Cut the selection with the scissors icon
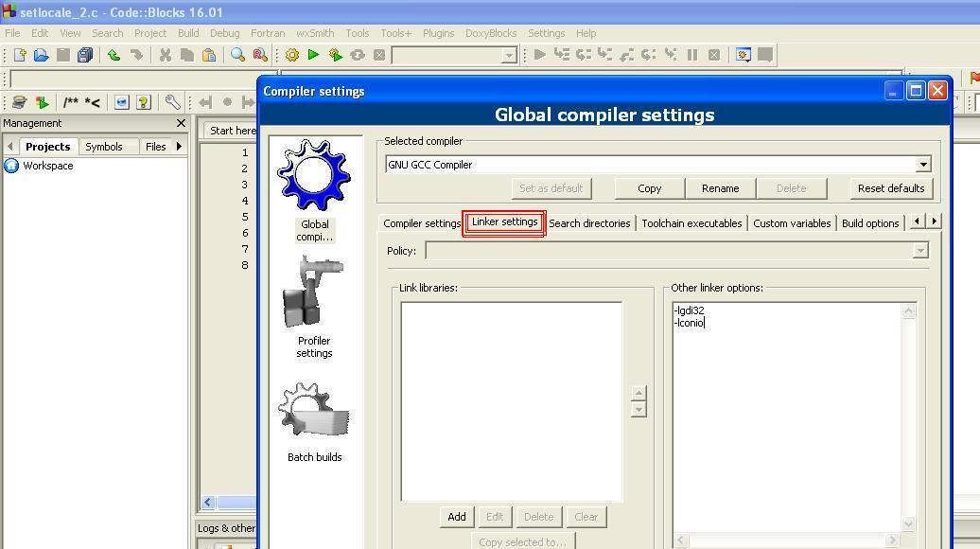Screen dimensions: 980x549 tap(165, 55)
